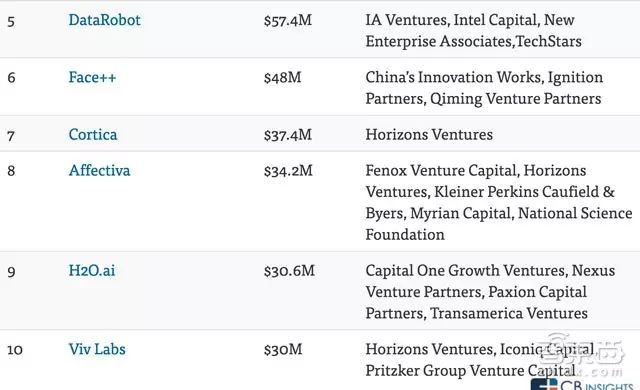Select the $48M funding amount
Screen dimensions: 640x390
(x=282, y=78)
